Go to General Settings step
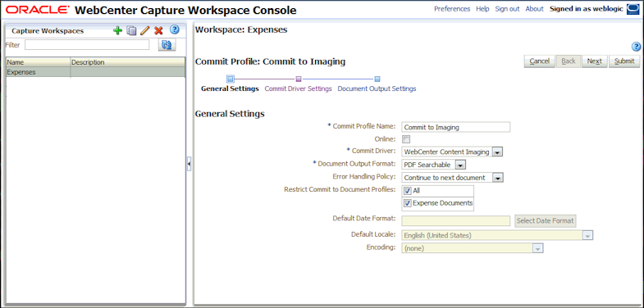The width and height of the screenshot is (644, 308). [x=230, y=88]
